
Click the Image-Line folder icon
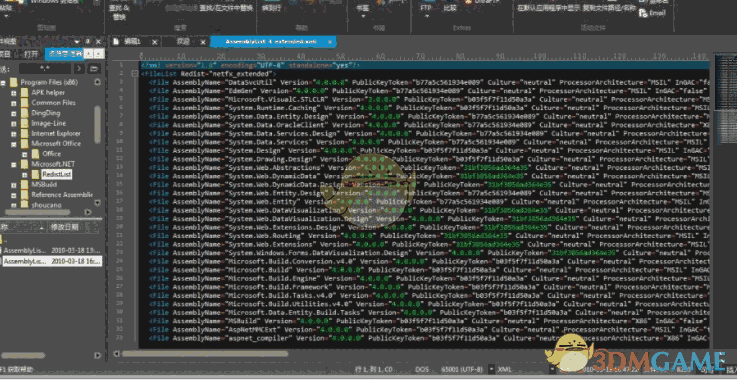pos(24,123)
